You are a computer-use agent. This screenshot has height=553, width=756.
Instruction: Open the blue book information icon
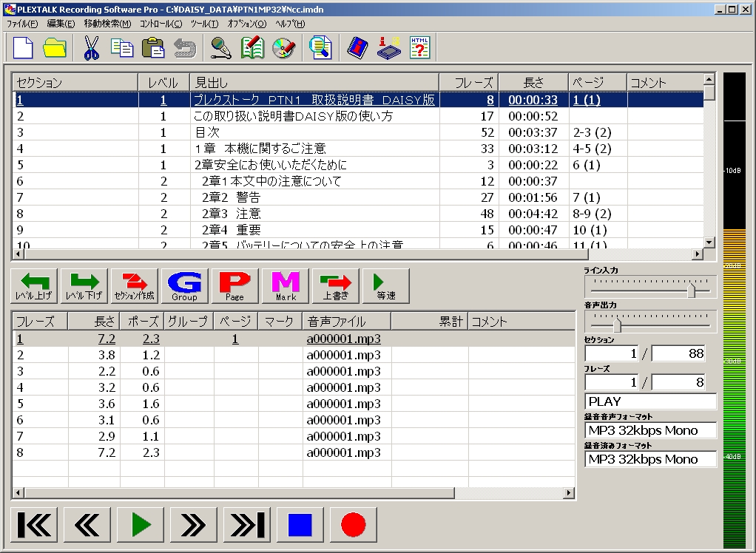(357, 48)
